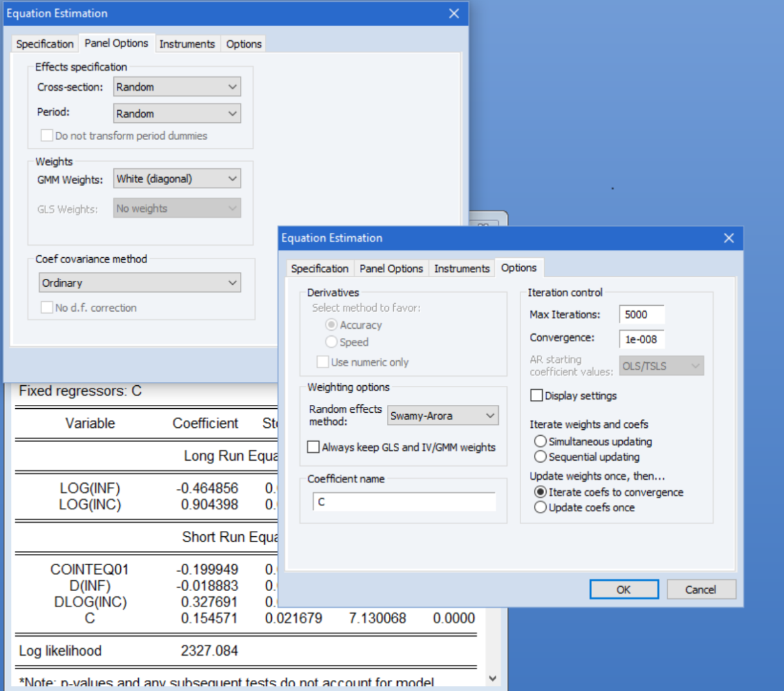Open Instruments tab in back dialog
Screen dimensions: 784x691
click(x=187, y=44)
